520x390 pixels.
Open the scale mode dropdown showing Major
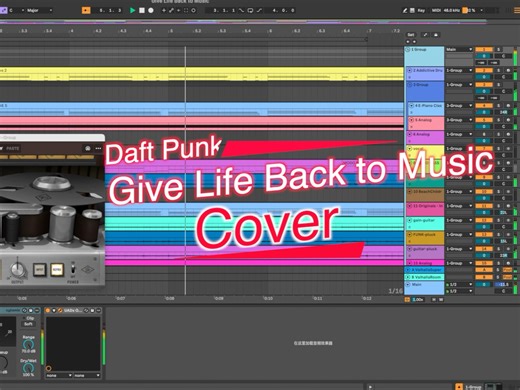click(39, 10)
